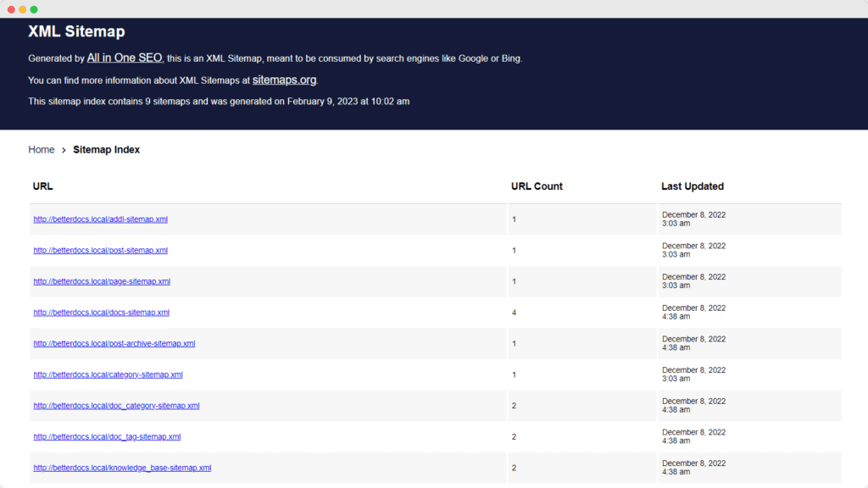Open the sitemaps.org link

tap(284, 80)
